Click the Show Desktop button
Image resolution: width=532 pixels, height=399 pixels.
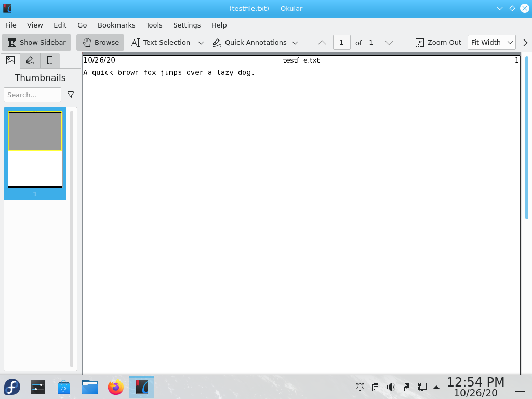point(520,387)
